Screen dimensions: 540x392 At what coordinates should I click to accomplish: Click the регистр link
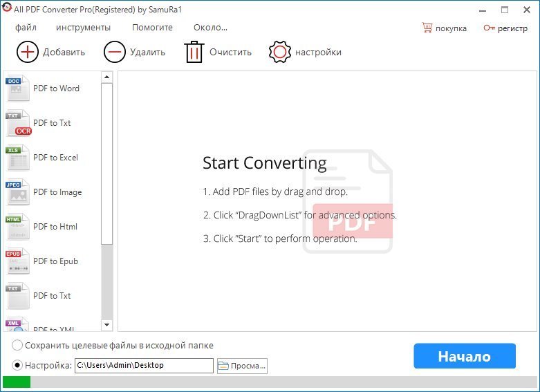pos(512,28)
